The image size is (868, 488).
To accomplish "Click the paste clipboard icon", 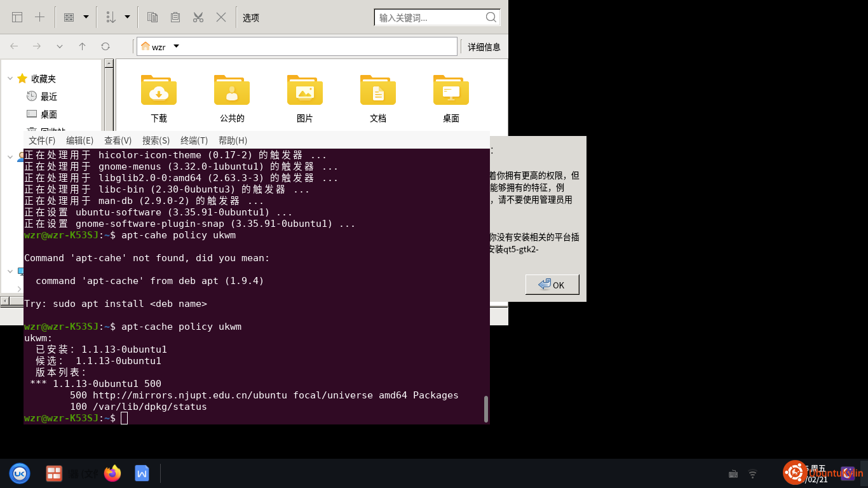I will click(175, 17).
